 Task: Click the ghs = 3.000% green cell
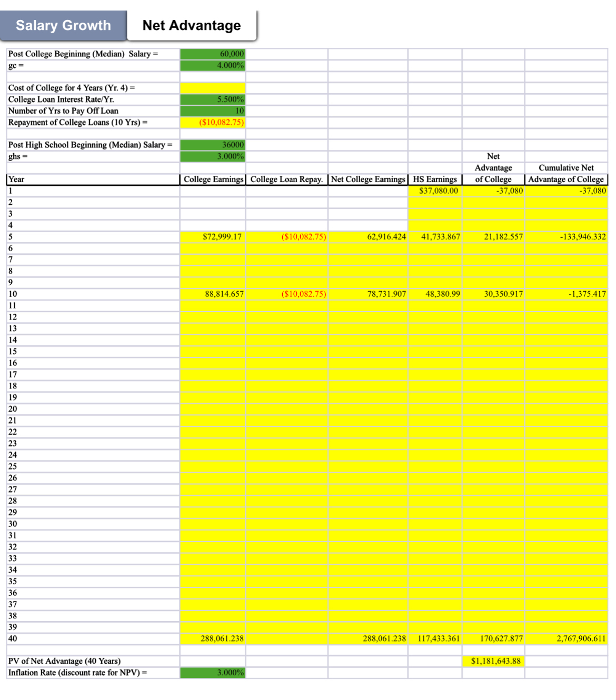pos(213,156)
